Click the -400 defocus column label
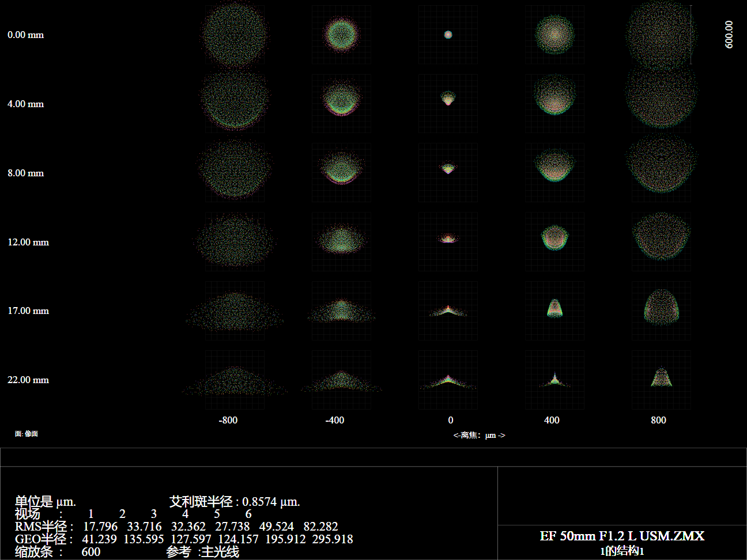 tap(335, 420)
